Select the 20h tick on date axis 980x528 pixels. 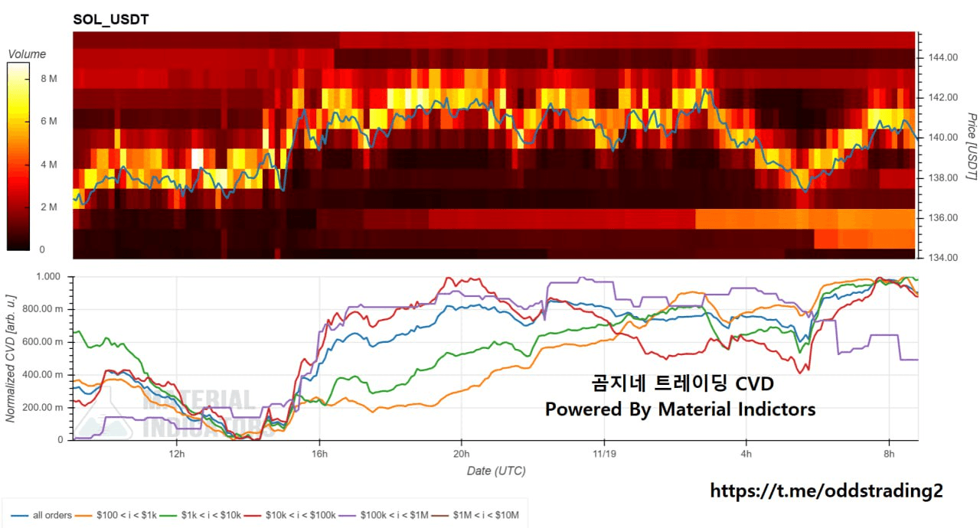coord(462,453)
